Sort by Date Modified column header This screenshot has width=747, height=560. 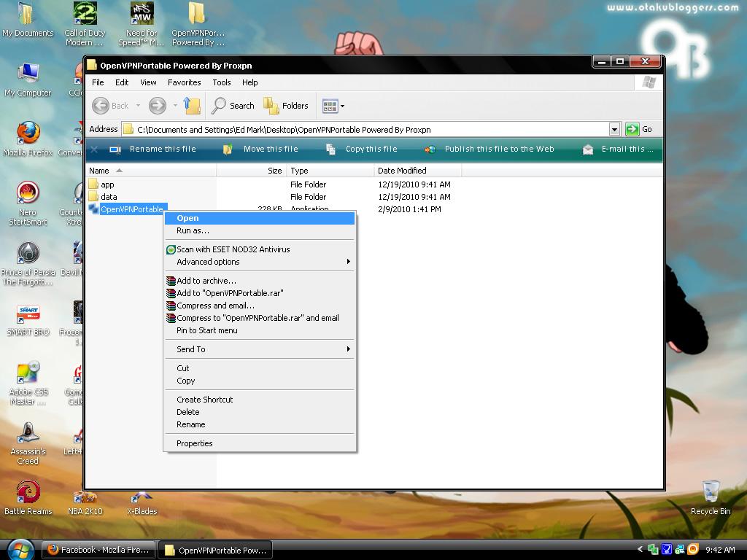pyautogui.click(x=417, y=171)
